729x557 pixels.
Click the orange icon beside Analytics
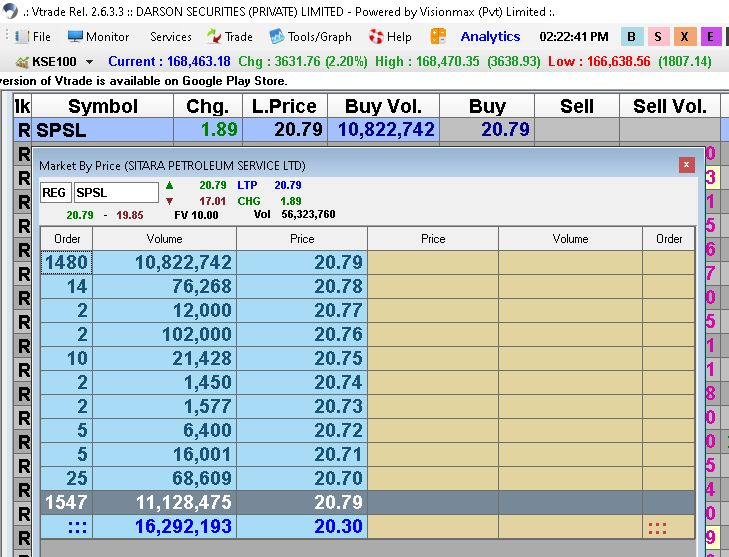[x=438, y=36]
